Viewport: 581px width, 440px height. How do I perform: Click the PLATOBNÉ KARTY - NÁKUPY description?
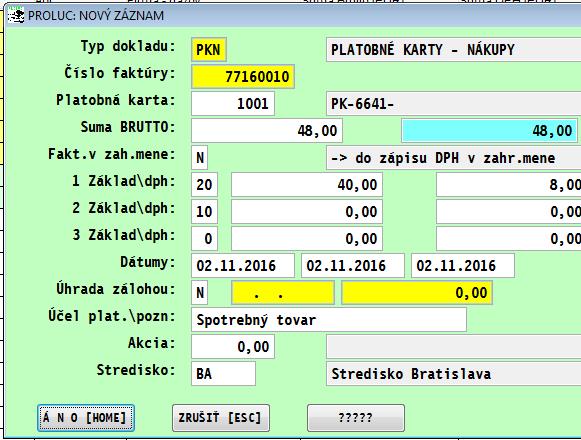[x=454, y=50]
